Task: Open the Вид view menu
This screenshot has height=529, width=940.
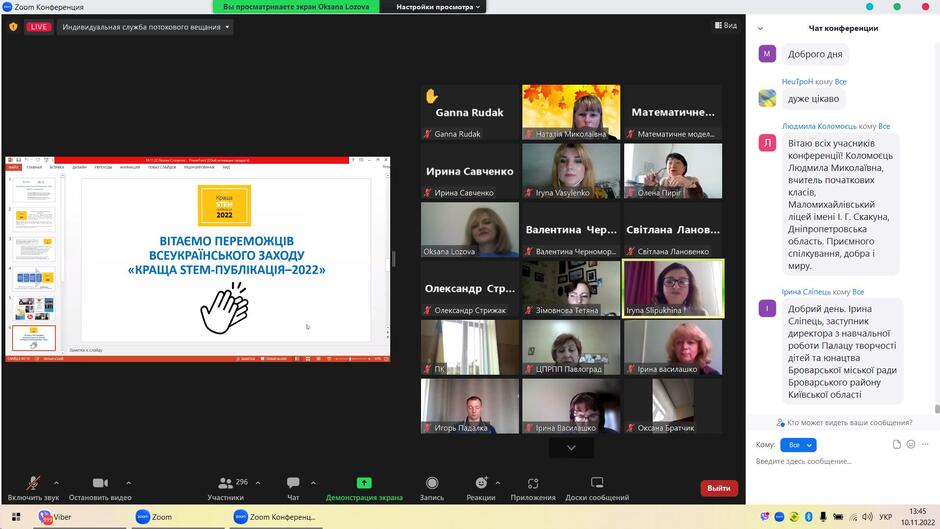Action: [x=726, y=25]
